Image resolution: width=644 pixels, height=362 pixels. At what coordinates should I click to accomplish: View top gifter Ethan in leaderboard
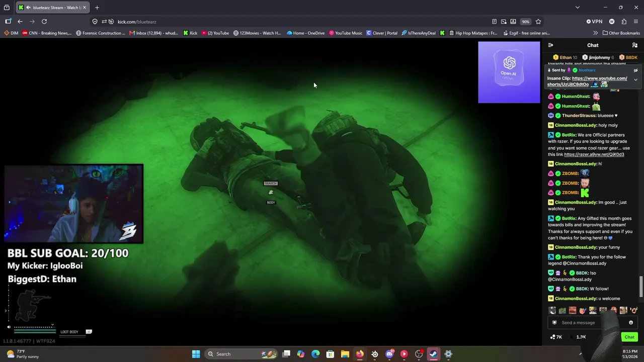[x=565, y=57]
